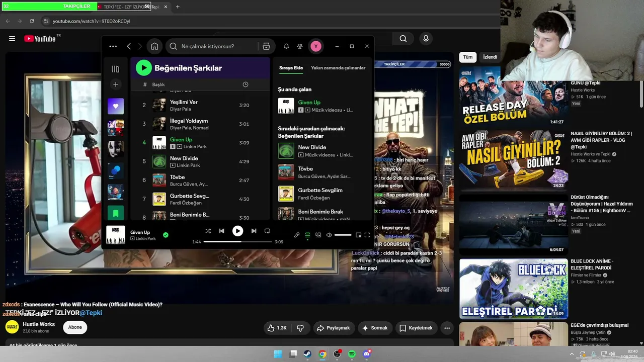Create a new playlist with plus button
This screenshot has width=644, height=362.
(115, 84)
